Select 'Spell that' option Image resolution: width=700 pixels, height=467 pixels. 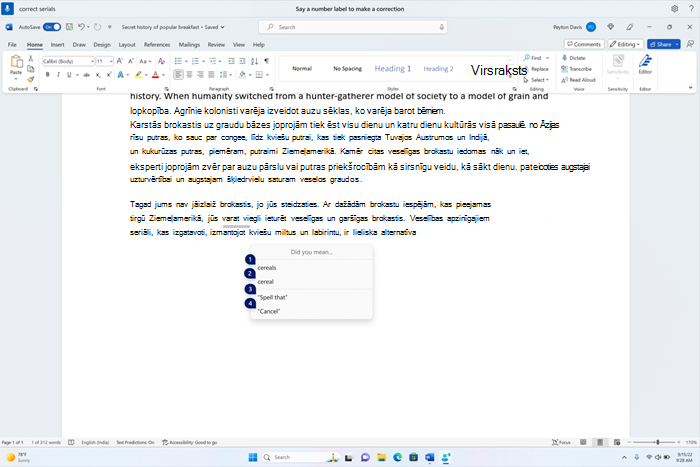tap(311, 297)
